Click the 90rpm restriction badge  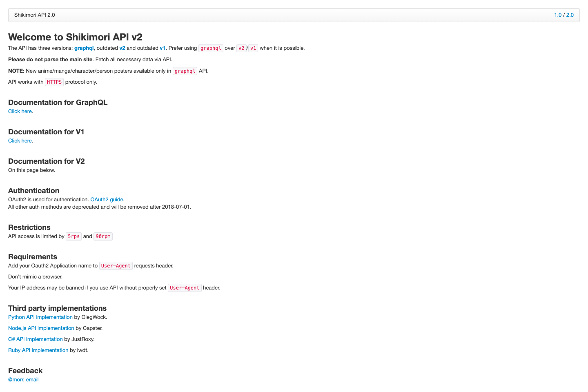103,236
